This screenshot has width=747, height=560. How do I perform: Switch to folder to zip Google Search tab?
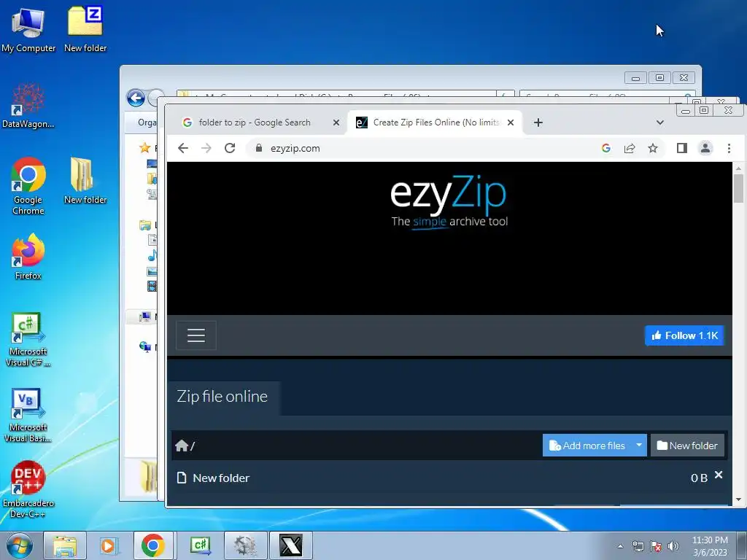255,122
